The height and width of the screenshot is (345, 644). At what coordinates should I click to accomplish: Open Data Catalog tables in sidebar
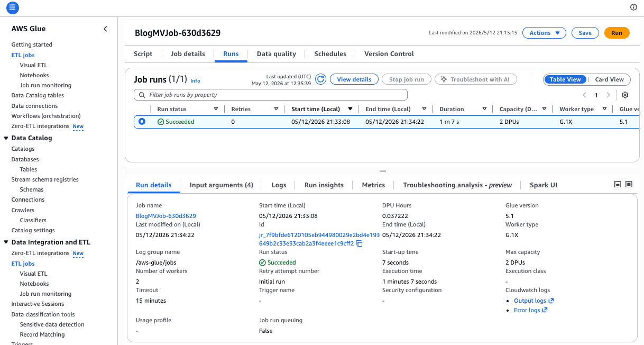(38, 95)
